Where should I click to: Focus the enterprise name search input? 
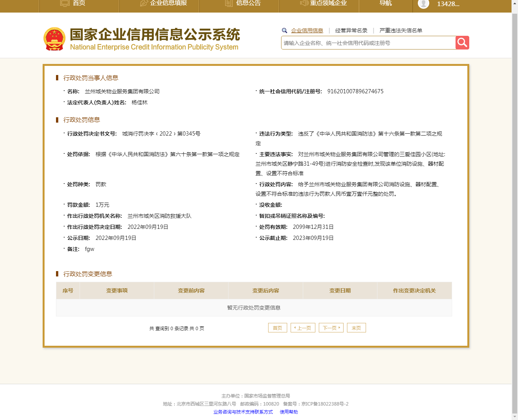(368, 43)
